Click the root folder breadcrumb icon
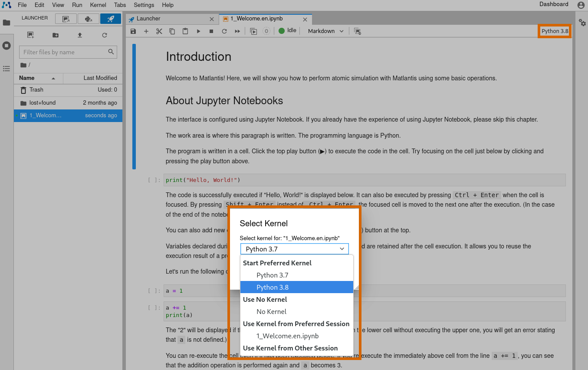 click(x=23, y=65)
